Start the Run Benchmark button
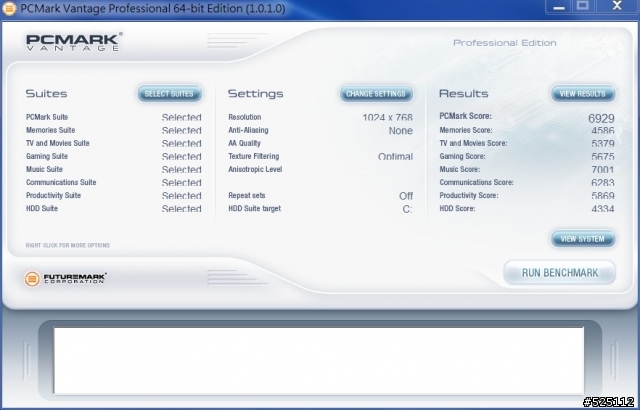This screenshot has width=640, height=410. 560,273
